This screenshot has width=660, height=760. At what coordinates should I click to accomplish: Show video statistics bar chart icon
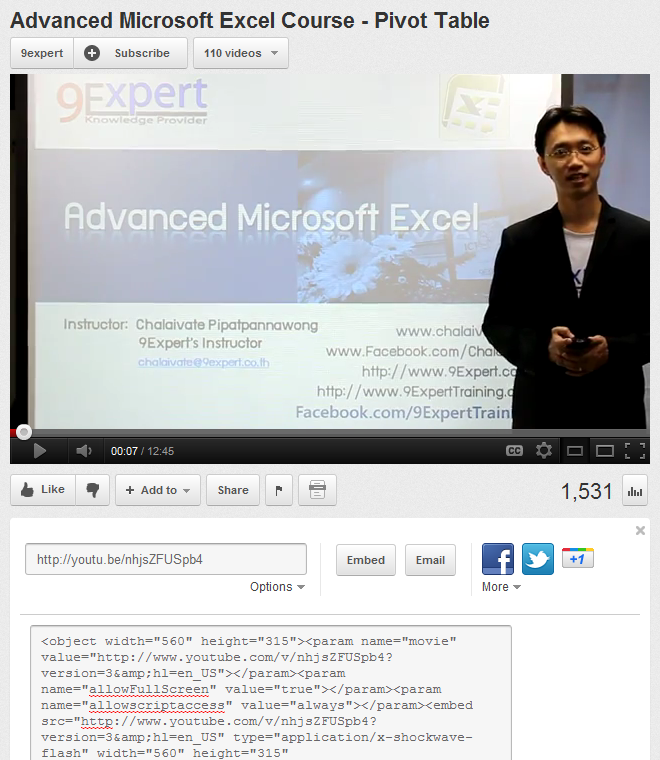point(635,491)
